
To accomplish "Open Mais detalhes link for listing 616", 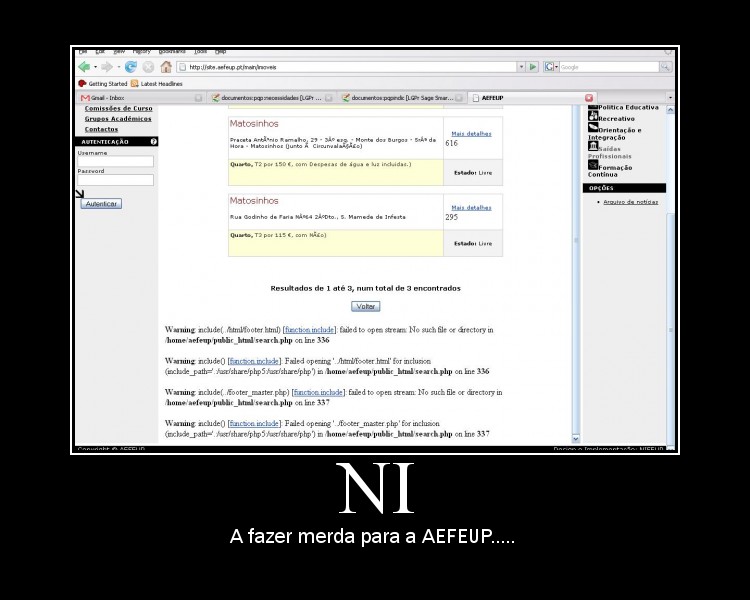I will click(x=471, y=133).
